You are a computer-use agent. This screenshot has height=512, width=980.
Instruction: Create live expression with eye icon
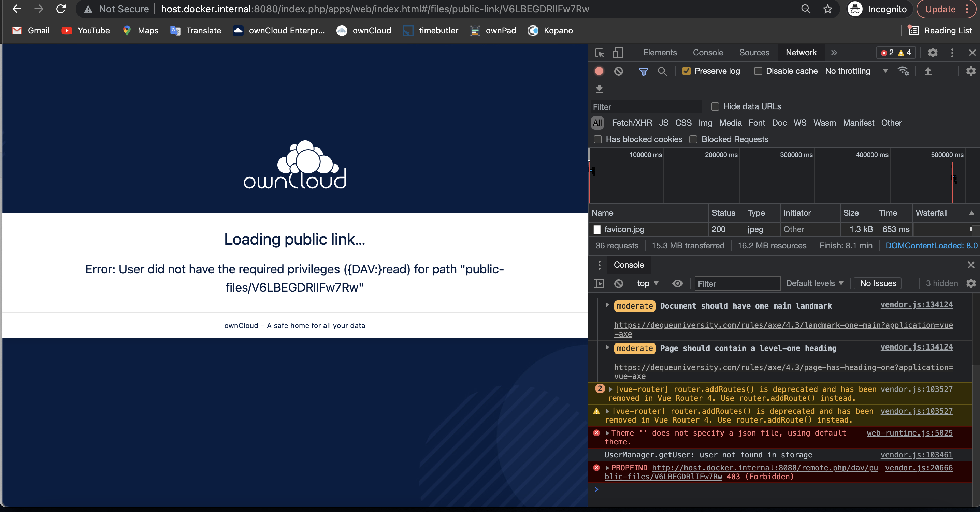[677, 284]
